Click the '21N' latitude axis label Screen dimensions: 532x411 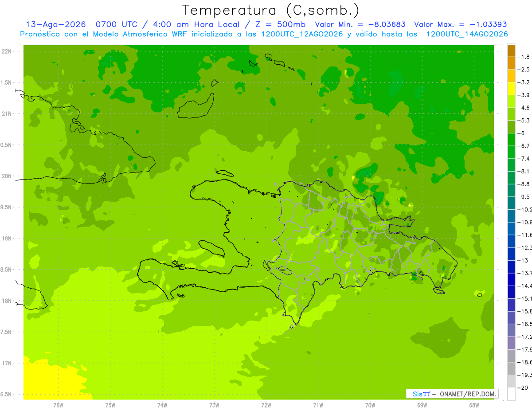(x=7, y=114)
